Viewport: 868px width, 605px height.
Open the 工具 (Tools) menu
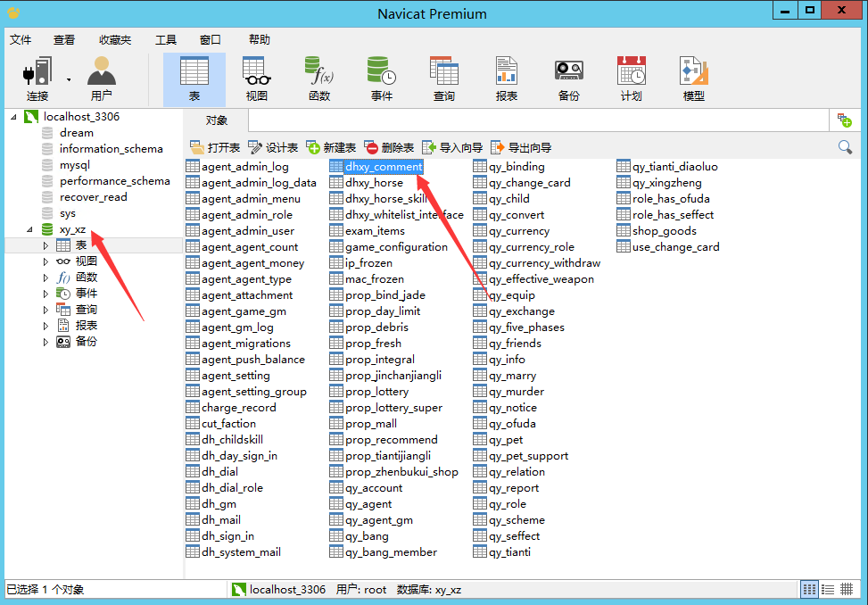166,40
